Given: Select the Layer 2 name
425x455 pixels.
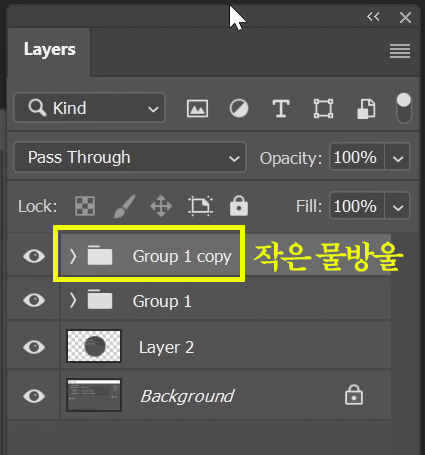Looking at the screenshot, I should (x=166, y=348).
